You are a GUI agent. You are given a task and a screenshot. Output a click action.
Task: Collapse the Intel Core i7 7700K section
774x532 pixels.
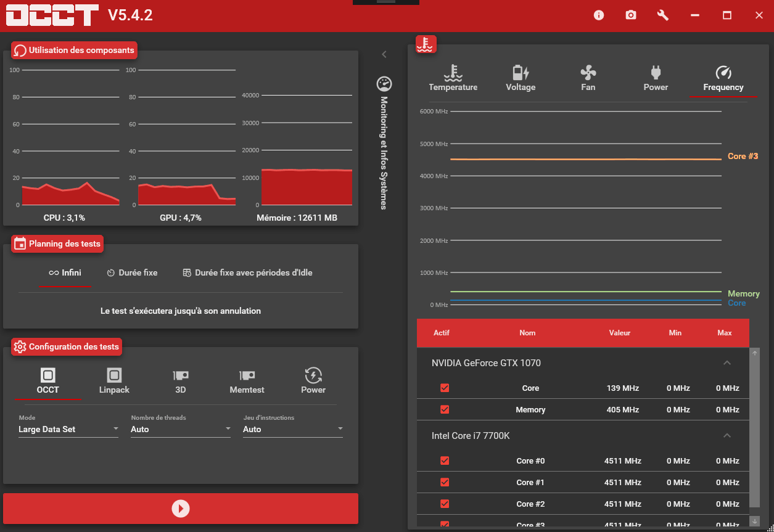(x=727, y=435)
